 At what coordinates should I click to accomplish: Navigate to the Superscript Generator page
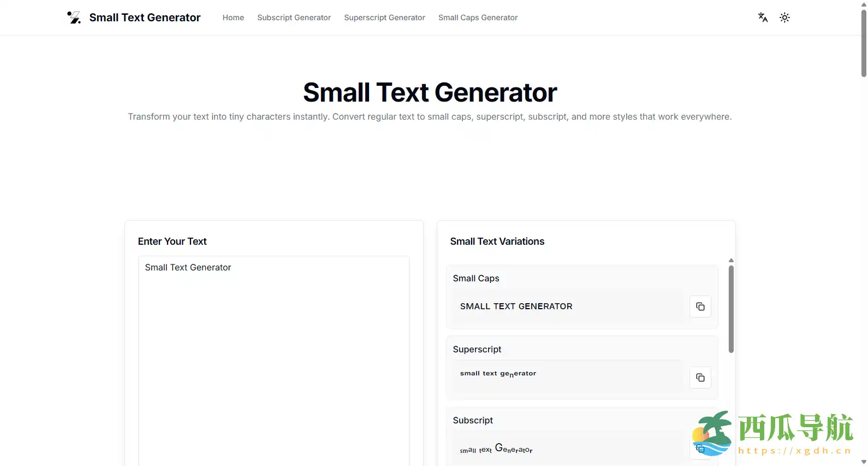click(x=384, y=17)
